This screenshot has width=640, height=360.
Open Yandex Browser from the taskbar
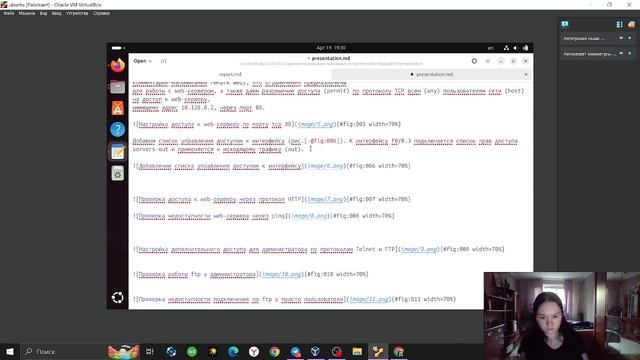pos(254,351)
